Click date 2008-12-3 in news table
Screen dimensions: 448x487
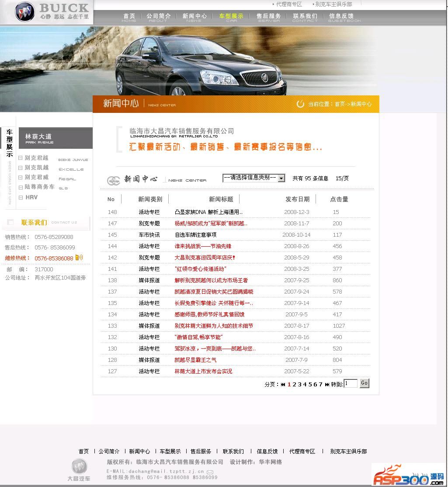tap(297, 212)
